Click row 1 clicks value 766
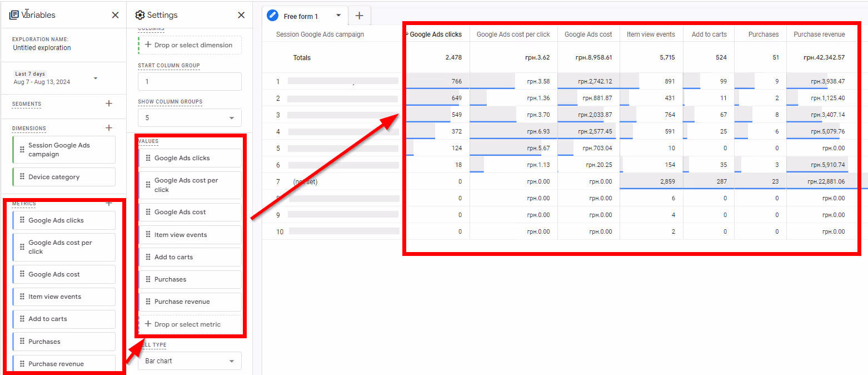 [457, 81]
